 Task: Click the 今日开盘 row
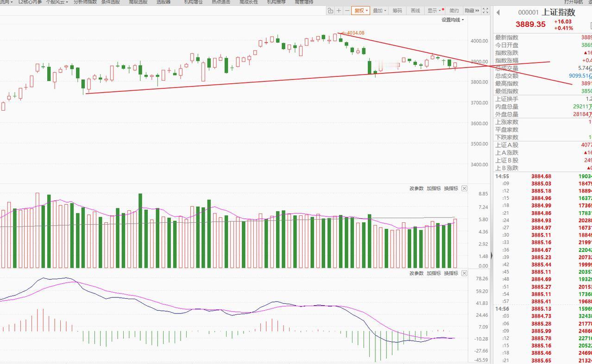pos(543,45)
